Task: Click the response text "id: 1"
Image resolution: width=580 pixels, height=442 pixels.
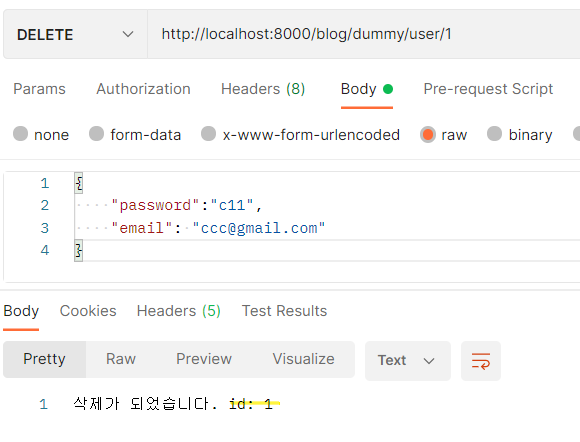Action: (x=252, y=404)
